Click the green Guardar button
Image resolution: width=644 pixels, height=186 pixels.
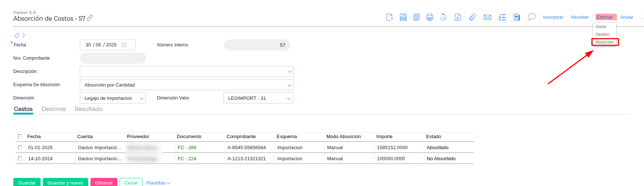tap(27, 182)
